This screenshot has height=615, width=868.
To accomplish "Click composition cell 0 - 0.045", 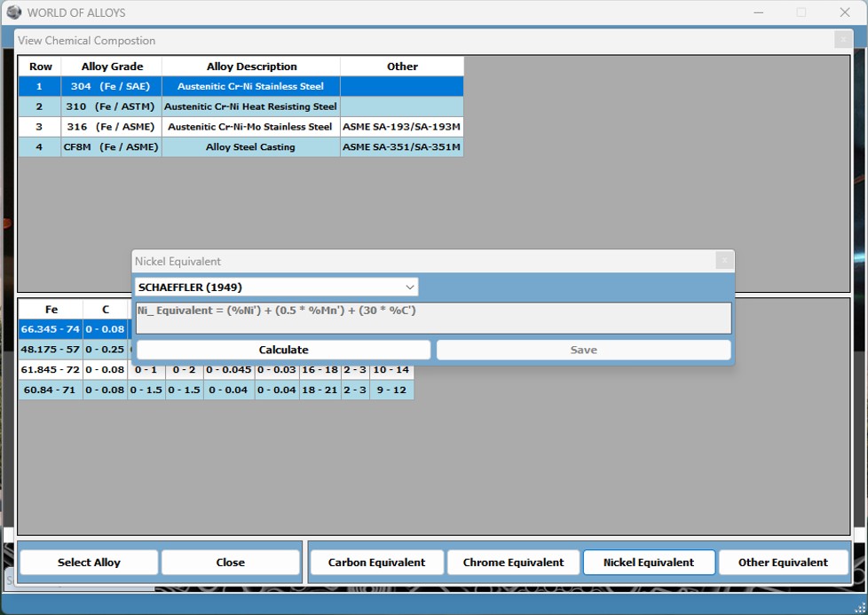I will pyautogui.click(x=229, y=370).
